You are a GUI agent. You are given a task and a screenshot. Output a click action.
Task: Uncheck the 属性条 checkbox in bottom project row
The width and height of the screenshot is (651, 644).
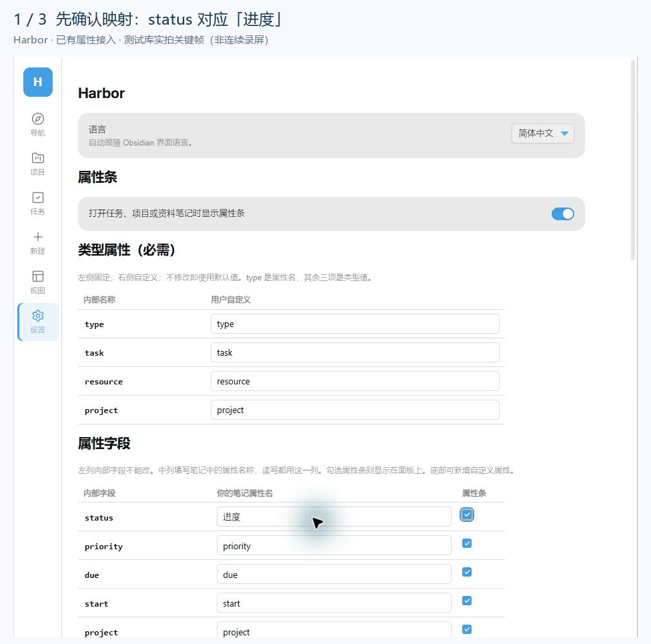(x=467, y=629)
